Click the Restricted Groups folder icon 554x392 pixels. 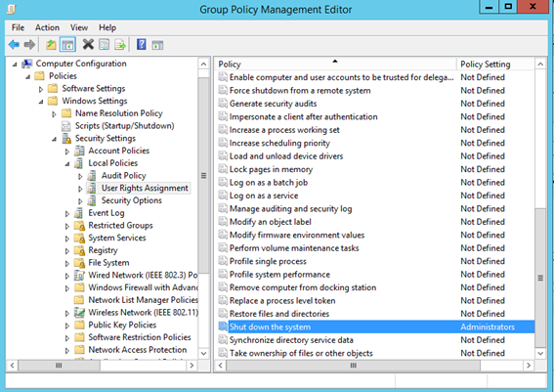click(79, 225)
